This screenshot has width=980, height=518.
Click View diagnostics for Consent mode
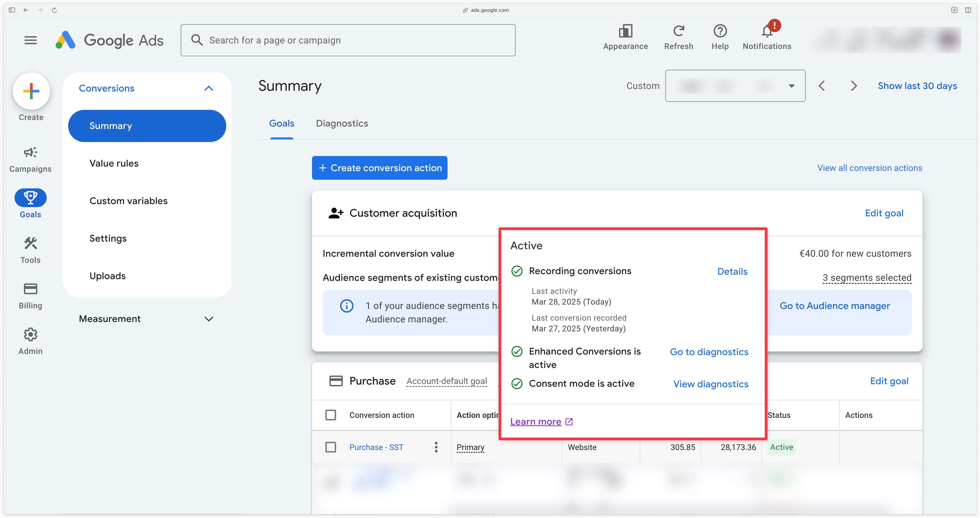[x=711, y=384]
